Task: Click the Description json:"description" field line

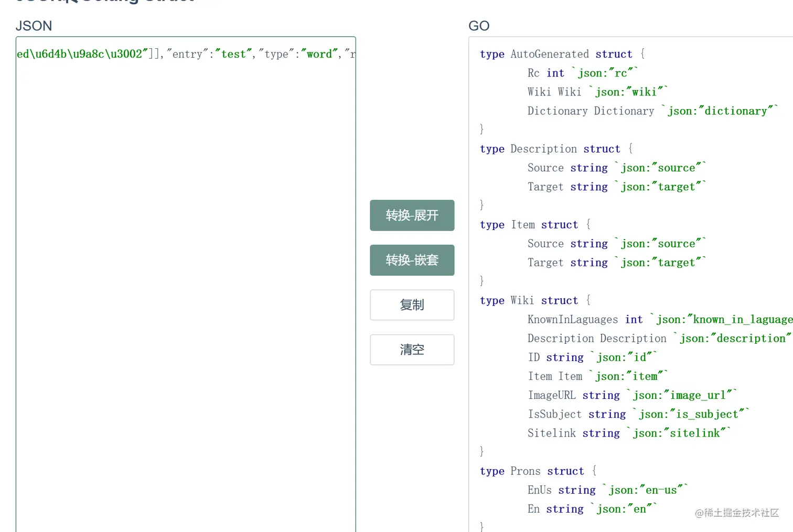Action: [660, 338]
